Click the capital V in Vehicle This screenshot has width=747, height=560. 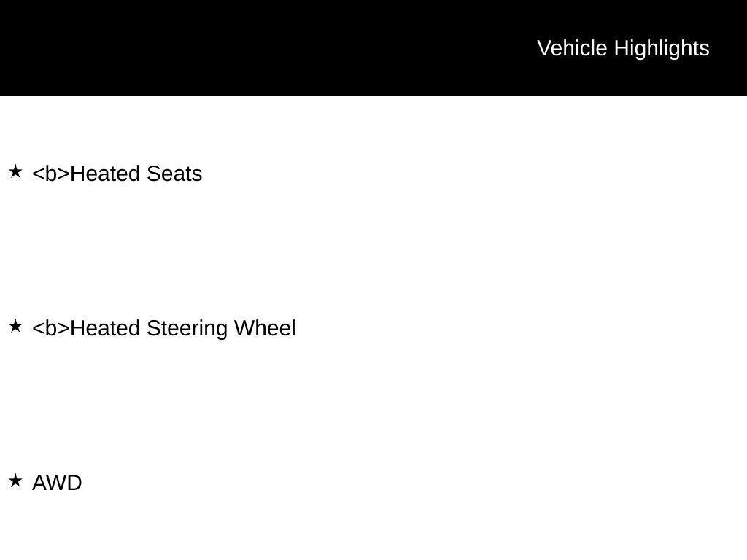coord(543,48)
